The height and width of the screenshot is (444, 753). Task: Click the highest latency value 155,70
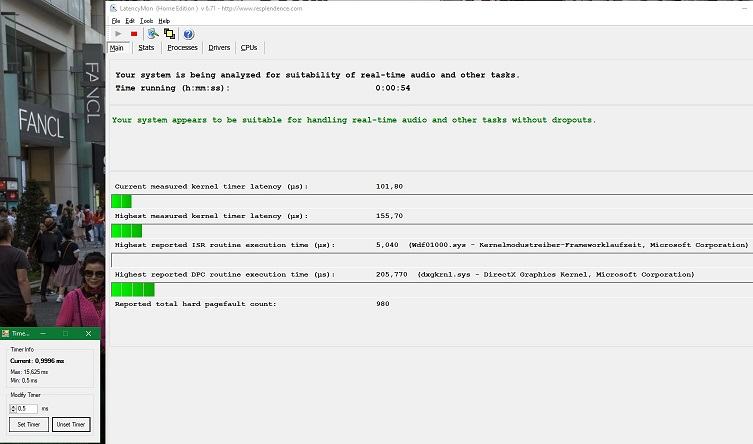tap(389, 216)
